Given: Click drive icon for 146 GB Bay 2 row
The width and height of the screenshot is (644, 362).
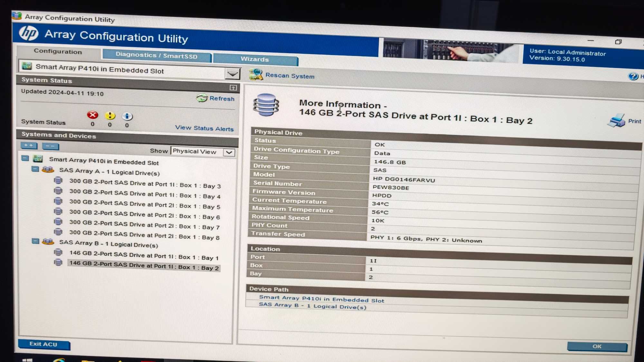Looking at the screenshot, I should [x=58, y=262].
